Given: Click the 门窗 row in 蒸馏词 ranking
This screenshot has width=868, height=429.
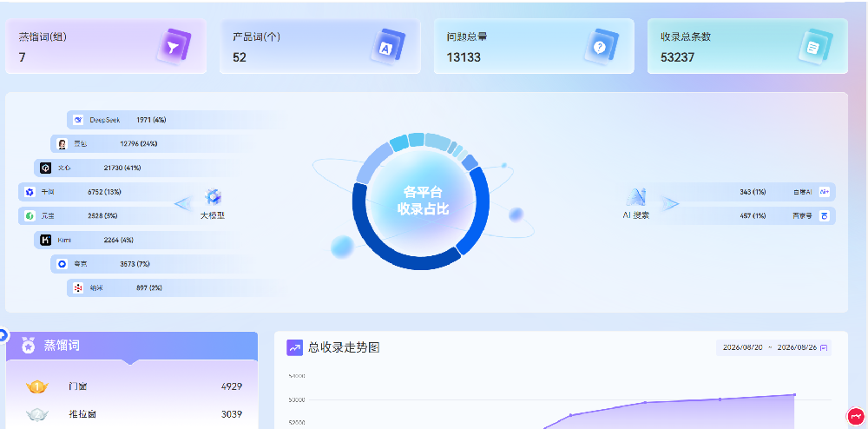Looking at the screenshot, I should [132, 386].
